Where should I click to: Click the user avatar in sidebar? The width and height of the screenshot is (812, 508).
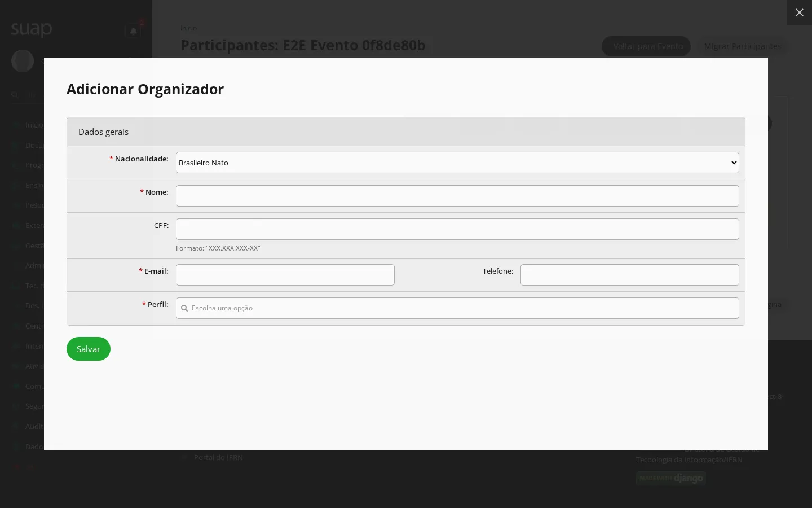click(23, 61)
